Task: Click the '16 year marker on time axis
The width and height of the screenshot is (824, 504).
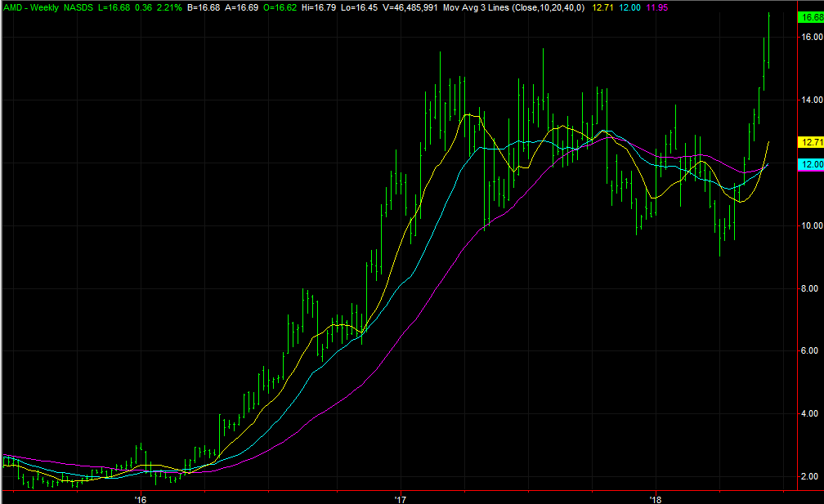Action: pos(140,497)
